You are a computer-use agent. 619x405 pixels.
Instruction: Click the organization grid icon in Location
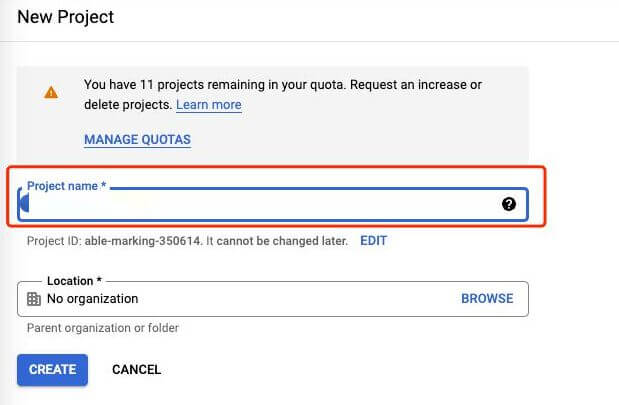[33, 299]
